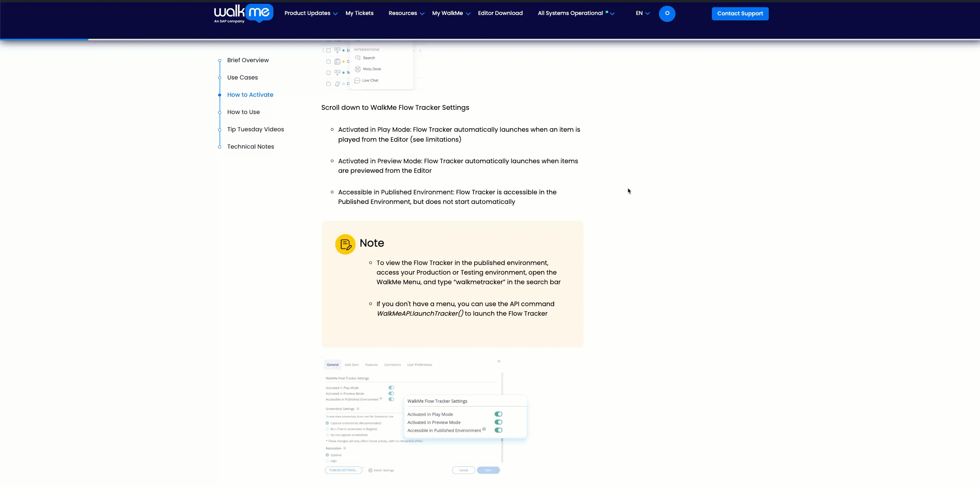Jump to the Use Cases section
Image resolution: width=980 pixels, height=487 pixels.
point(242,78)
